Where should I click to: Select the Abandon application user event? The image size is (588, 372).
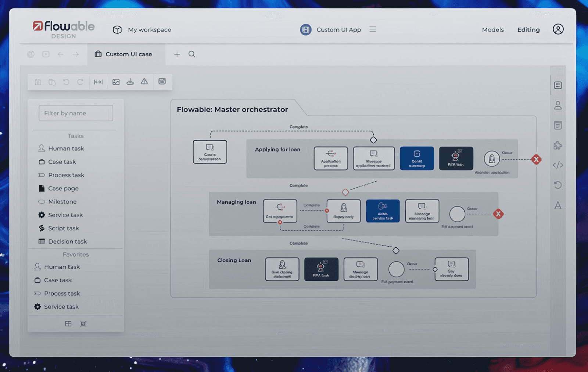[492, 159]
